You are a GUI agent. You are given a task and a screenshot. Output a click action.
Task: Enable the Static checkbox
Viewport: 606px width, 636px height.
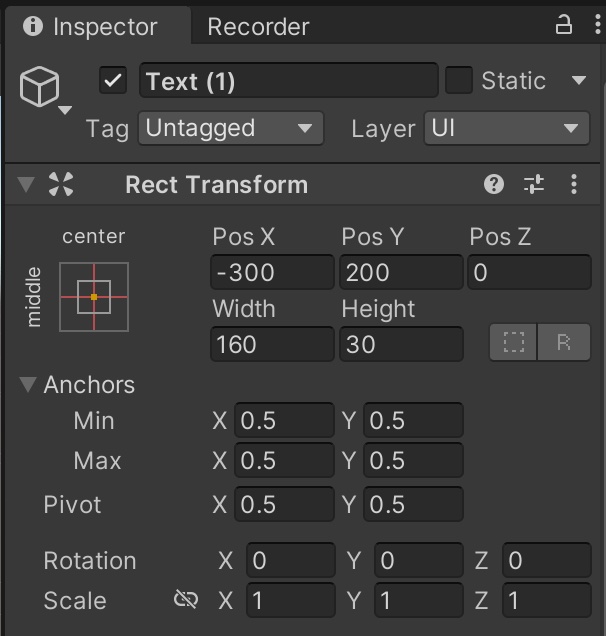tap(459, 81)
